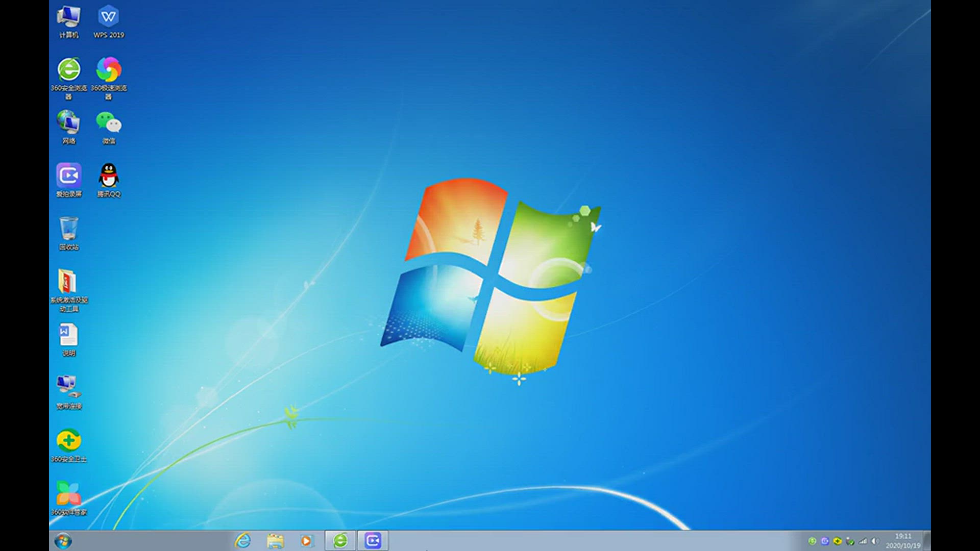Open Windows Media Player from taskbar

click(x=307, y=541)
